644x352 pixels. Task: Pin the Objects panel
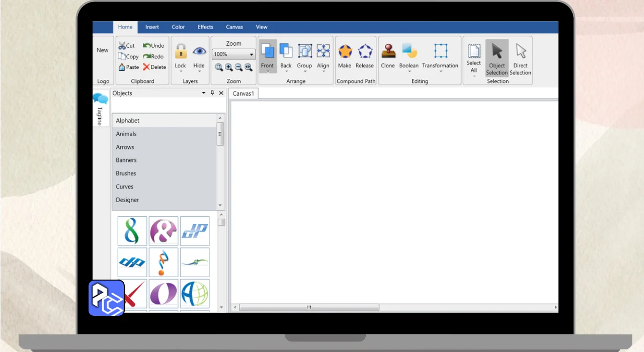tap(212, 93)
